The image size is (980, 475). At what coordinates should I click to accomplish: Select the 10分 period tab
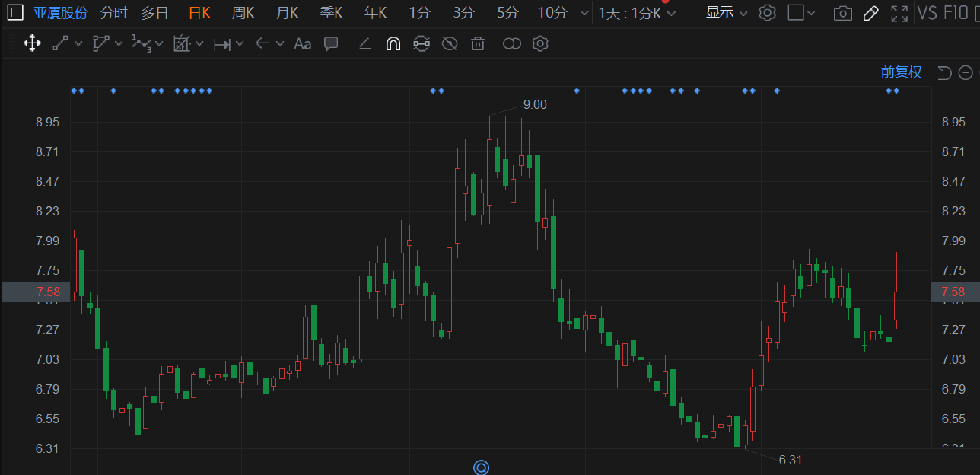[x=552, y=13]
